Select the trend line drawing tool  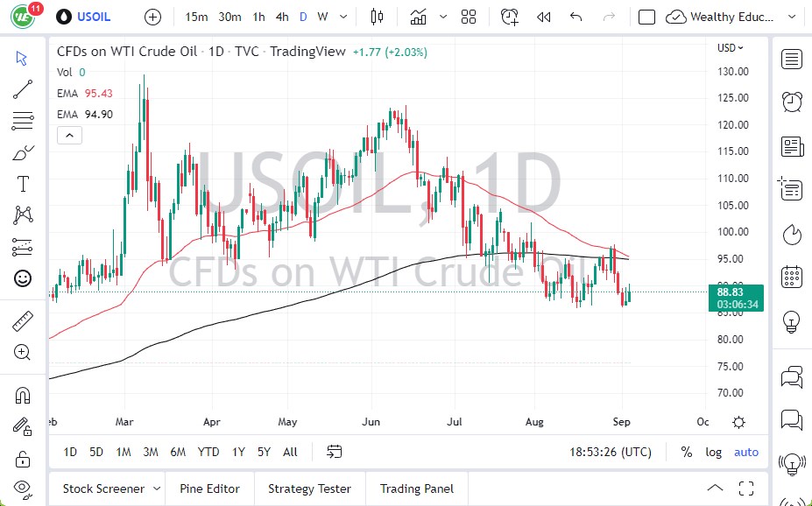[22, 89]
